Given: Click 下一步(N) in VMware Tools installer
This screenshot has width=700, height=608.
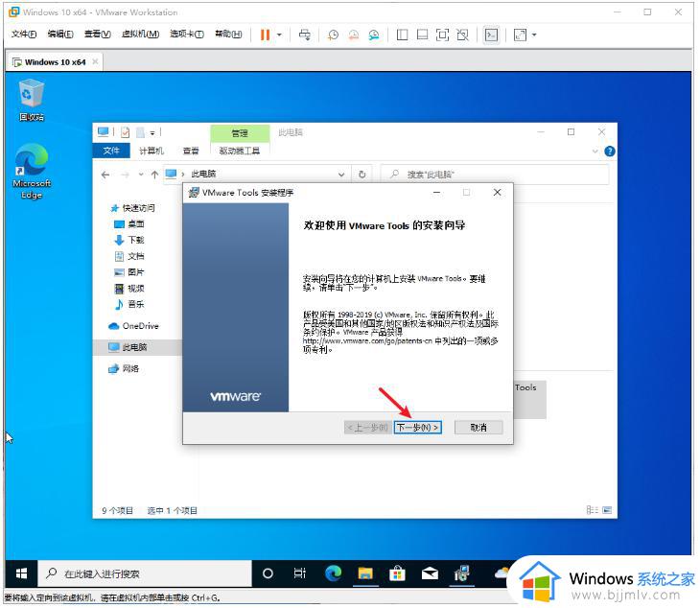Looking at the screenshot, I should [x=418, y=427].
